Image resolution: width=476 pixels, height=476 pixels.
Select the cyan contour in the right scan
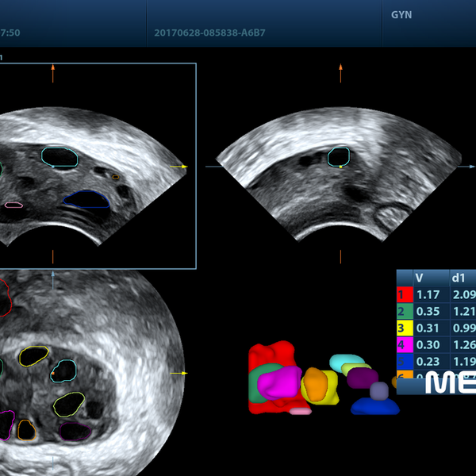tap(339, 157)
